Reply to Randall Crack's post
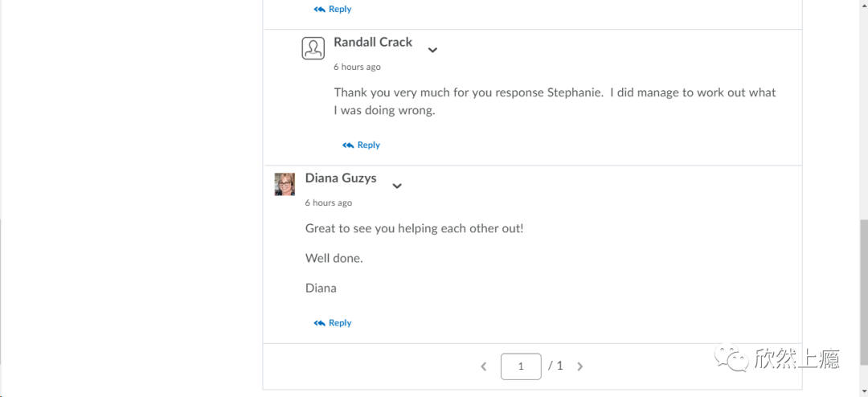Viewport: 868px width, 397px height. tap(362, 145)
